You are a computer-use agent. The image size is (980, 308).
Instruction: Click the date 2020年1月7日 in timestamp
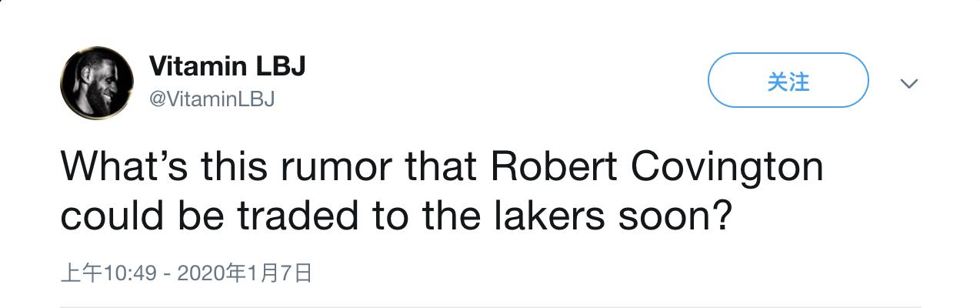[245, 273]
